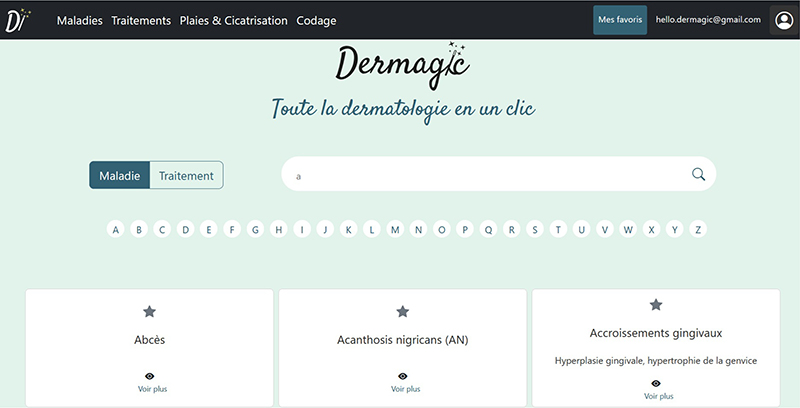Filter by letter R

click(x=512, y=230)
